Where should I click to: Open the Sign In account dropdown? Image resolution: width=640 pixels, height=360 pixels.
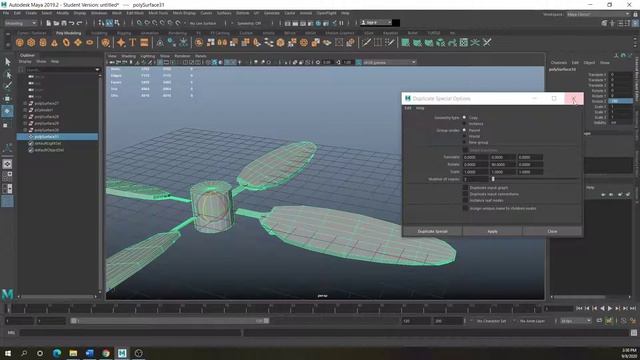[x=376, y=23]
